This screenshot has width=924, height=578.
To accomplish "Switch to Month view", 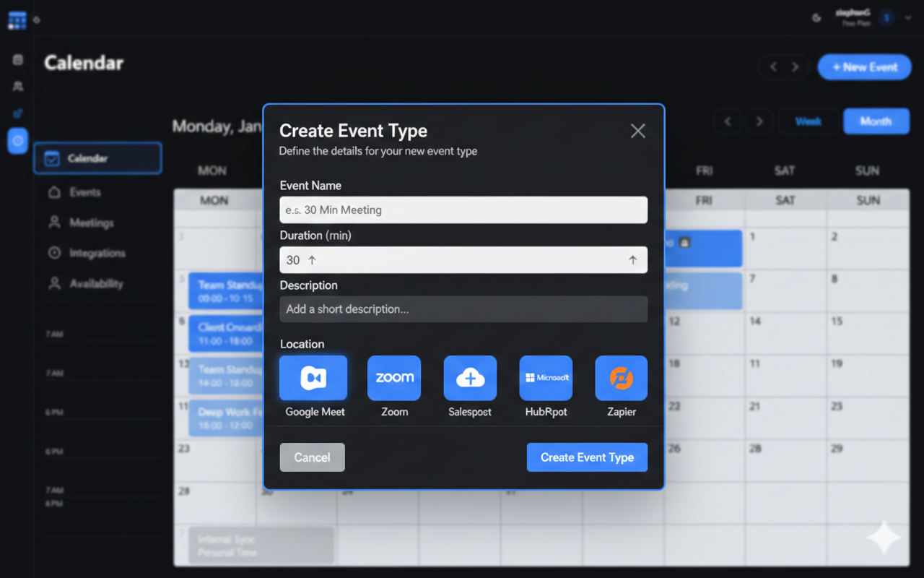I will [876, 121].
